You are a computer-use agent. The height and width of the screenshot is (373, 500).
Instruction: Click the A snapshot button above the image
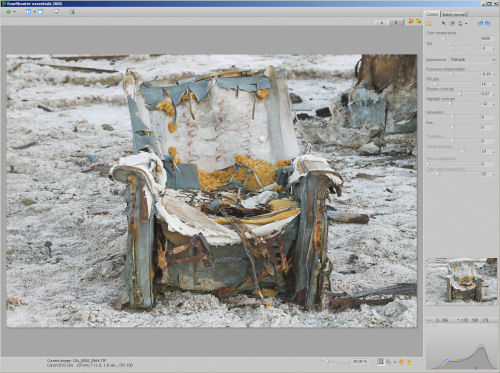(x=382, y=22)
